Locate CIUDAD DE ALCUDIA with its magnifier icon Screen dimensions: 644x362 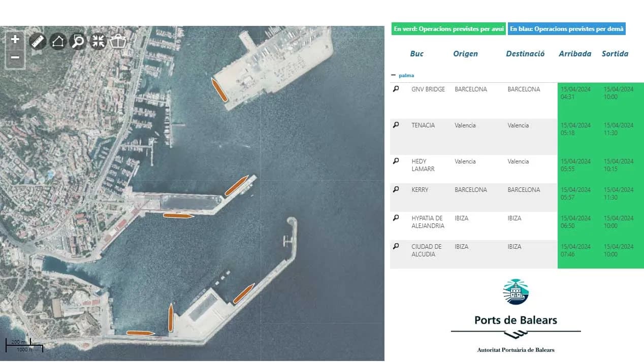[396, 246]
